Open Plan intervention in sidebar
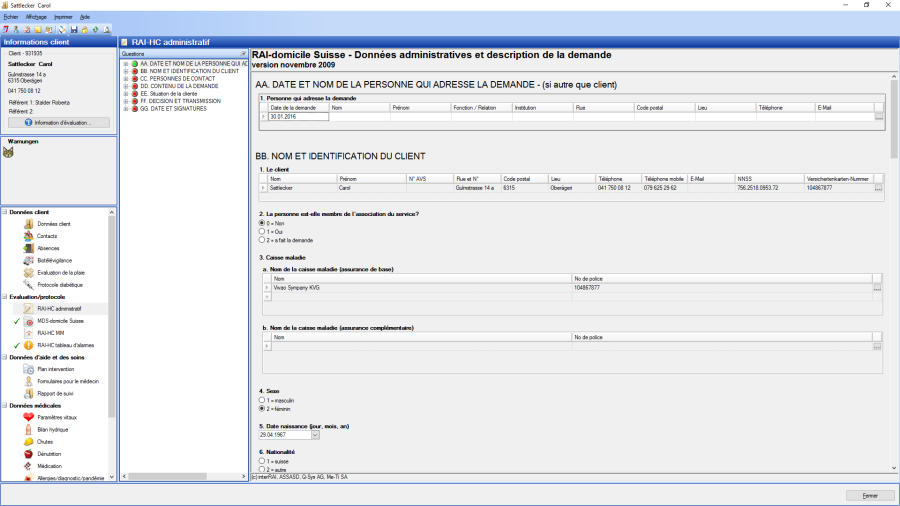Image resolution: width=900 pixels, height=506 pixels. coord(55,369)
